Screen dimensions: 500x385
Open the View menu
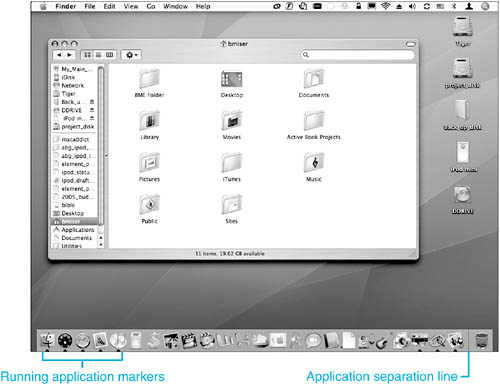(x=131, y=6)
